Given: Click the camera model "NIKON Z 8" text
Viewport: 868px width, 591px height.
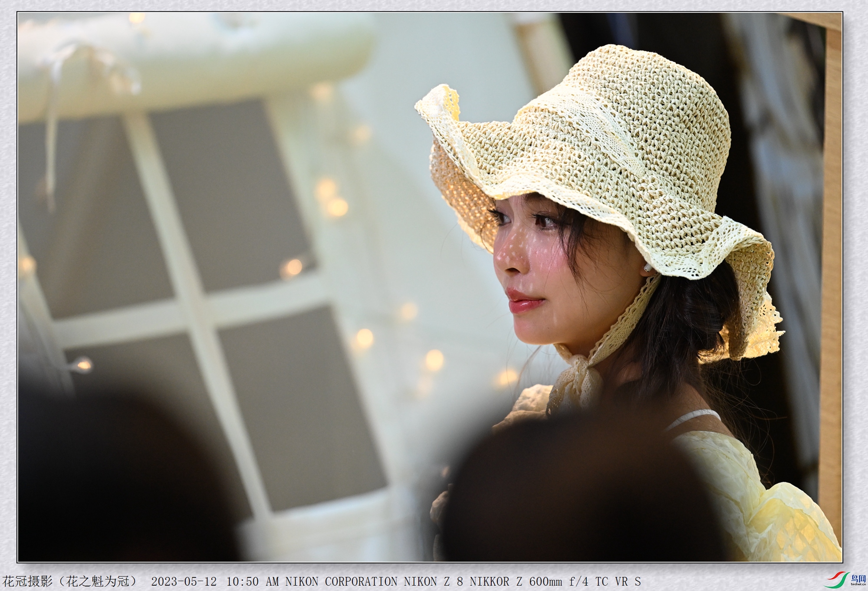Looking at the screenshot, I should click(x=434, y=581).
